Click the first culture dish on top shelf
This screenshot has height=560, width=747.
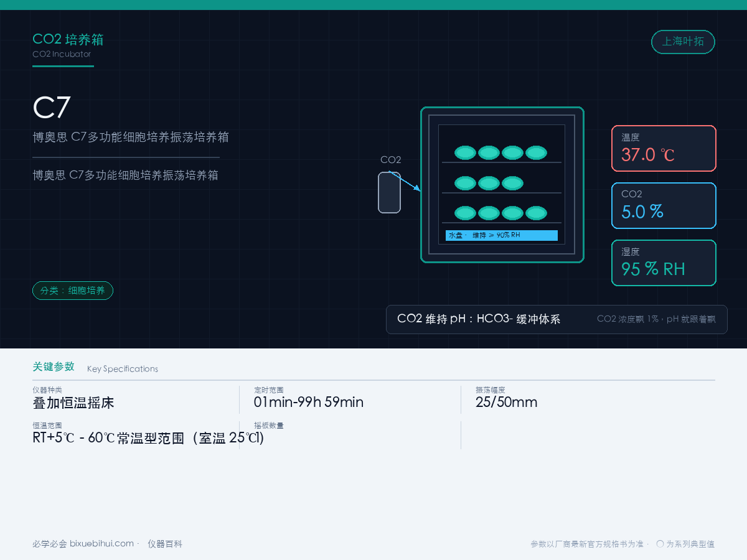[465, 152]
